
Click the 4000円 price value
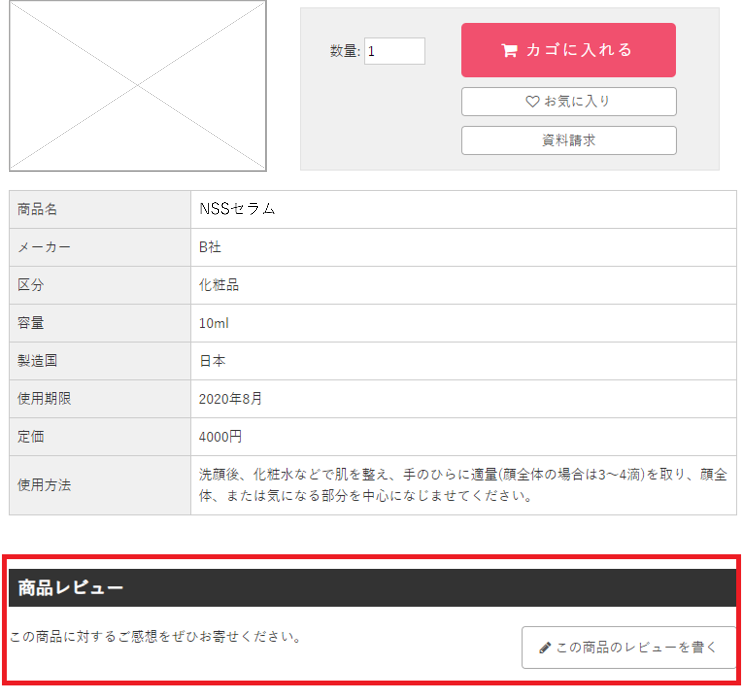[x=220, y=437]
